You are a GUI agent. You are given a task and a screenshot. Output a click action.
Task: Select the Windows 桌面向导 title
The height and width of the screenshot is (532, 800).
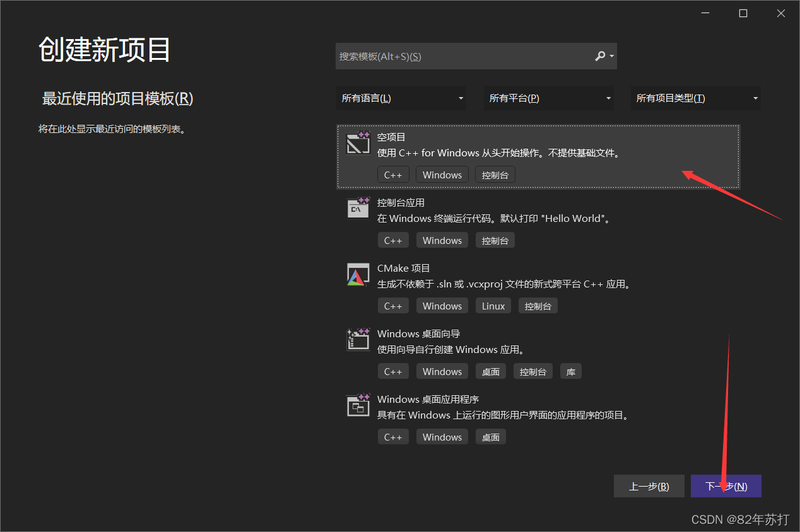[x=418, y=333]
